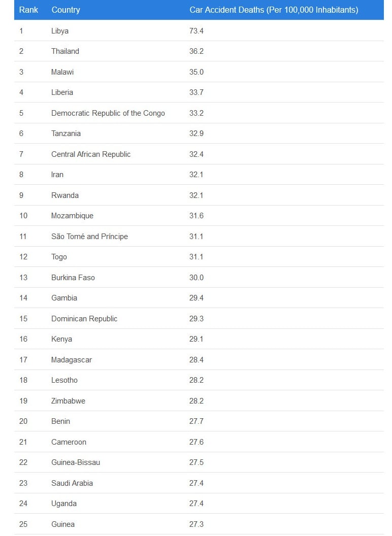Click the Rank column header
The height and width of the screenshot is (536, 392).
[x=28, y=10]
